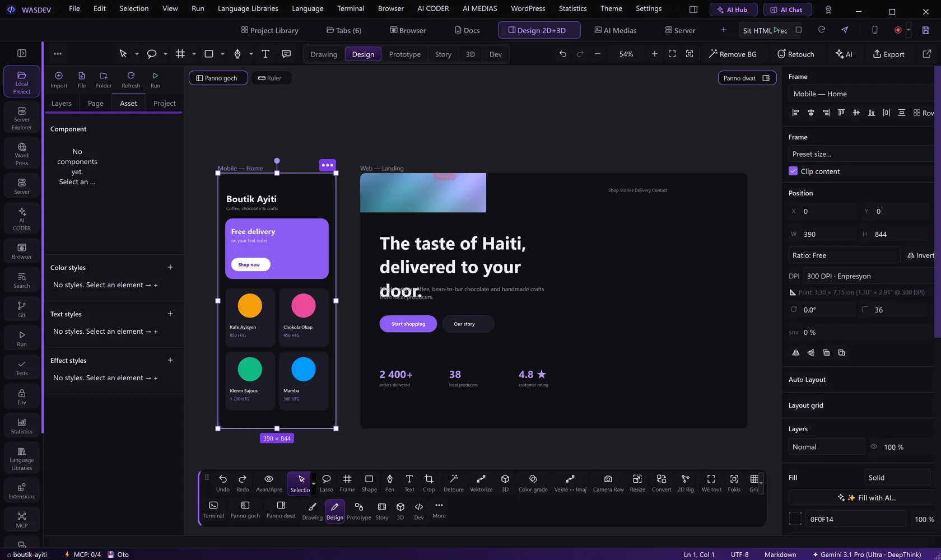Viewport: 941px width, 560px height.
Task: Open the Retouch tool
Action: tap(796, 54)
